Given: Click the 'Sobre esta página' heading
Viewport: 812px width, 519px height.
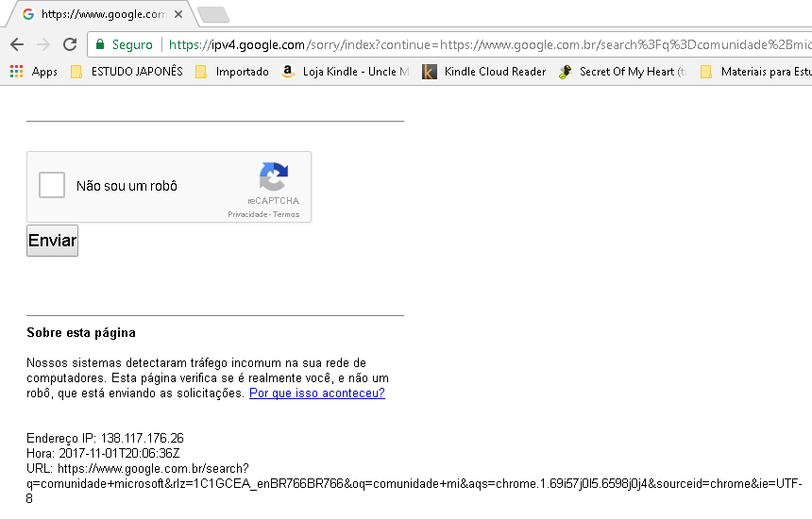Looking at the screenshot, I should click(x=81, y=333).
